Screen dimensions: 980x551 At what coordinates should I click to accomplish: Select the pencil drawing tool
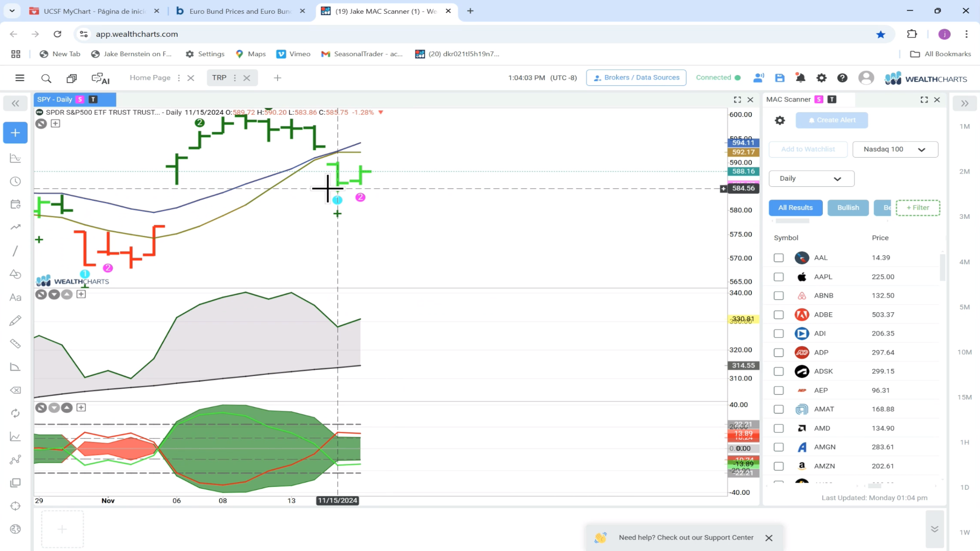(x=15, y=320)
